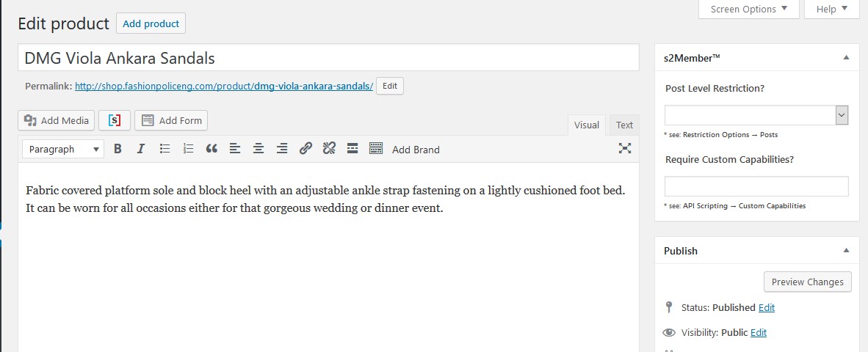Viewport: 868px width, 352px height.
Task: Collapse the s2Member panel
Action: (846, 57)
